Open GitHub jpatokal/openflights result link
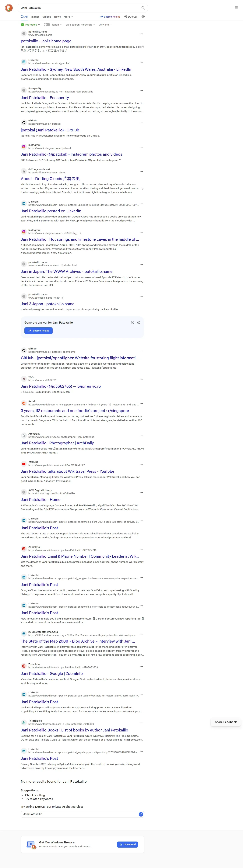This screenshot has height=868, width=243. [x=79, y=358]
